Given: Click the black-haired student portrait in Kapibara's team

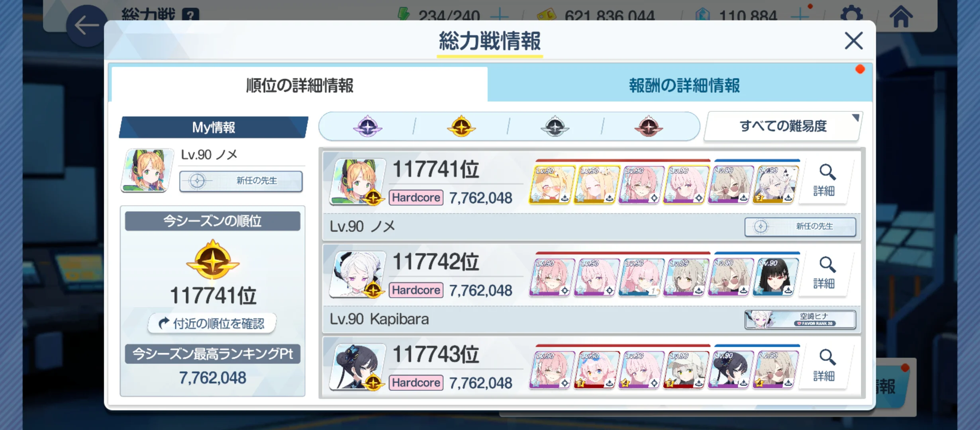Looking at the screenshot, I should click(776, 277).
